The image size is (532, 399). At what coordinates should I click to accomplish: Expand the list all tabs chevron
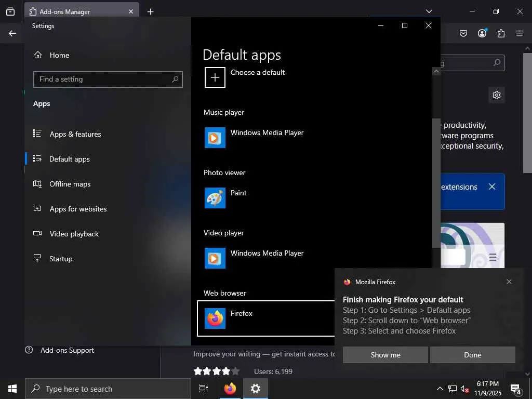coord(429,11)
